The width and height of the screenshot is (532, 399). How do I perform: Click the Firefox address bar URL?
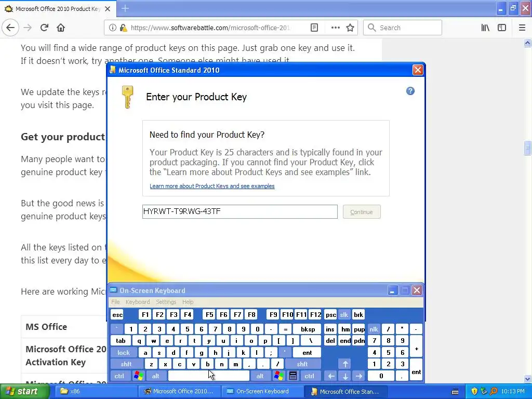point(210,28)
